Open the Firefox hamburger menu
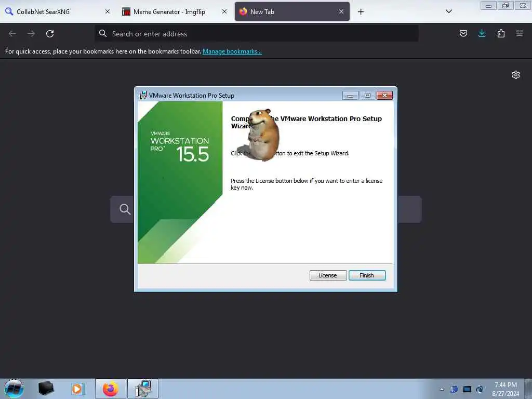The height and width of the screenshot is (399, 532). [520, 33]
